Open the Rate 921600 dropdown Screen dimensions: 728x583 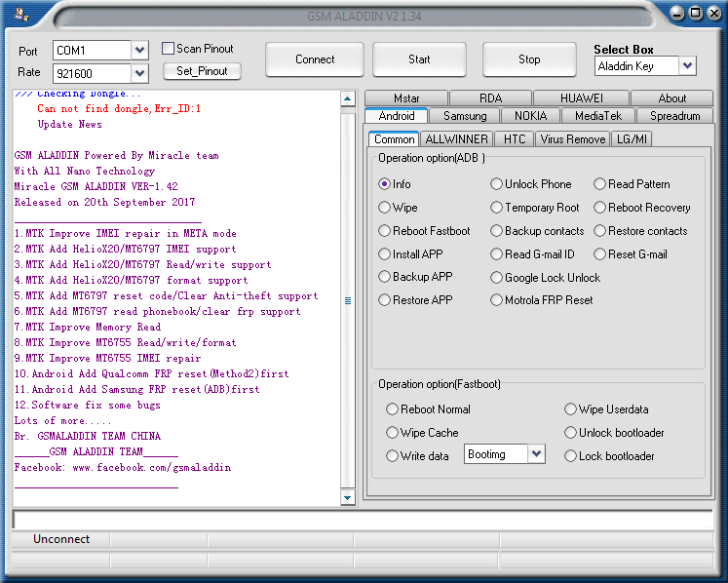(x=139, y=73)
